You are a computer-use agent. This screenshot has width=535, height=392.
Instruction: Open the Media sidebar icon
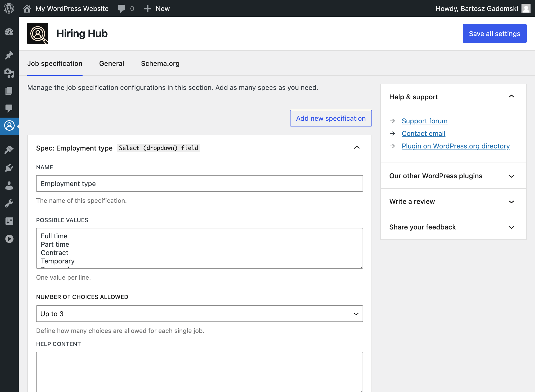coord(9,73)
